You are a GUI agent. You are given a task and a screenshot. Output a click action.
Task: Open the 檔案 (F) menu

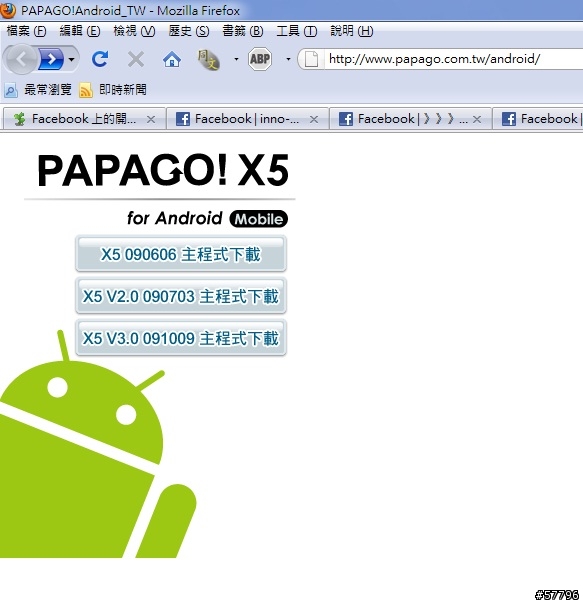[26, 31]
